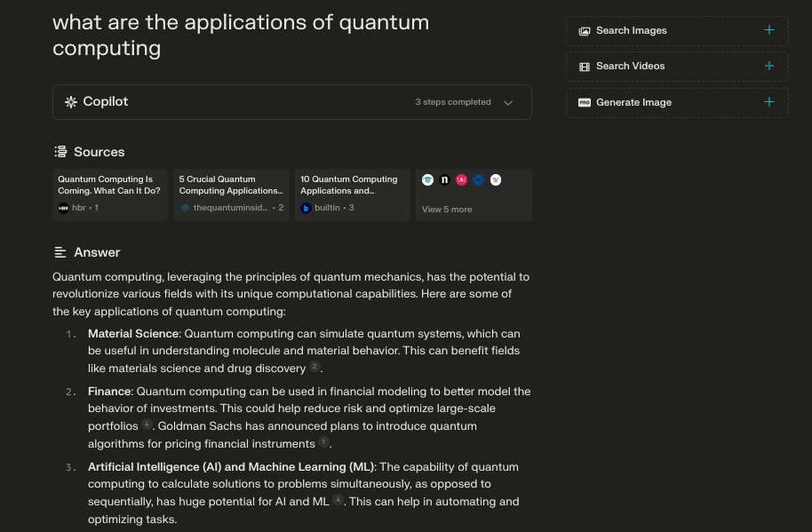
Task: Click the builtin favicon on third source
Action: coord(306,208)
